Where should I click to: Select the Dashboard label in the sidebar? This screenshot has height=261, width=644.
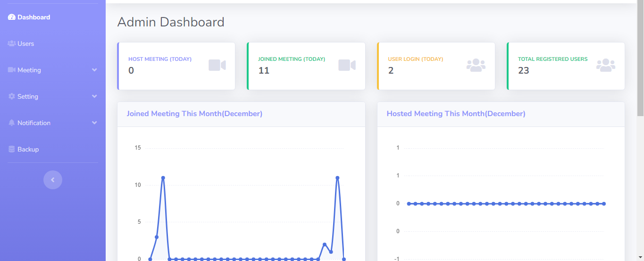click(33, 17)
